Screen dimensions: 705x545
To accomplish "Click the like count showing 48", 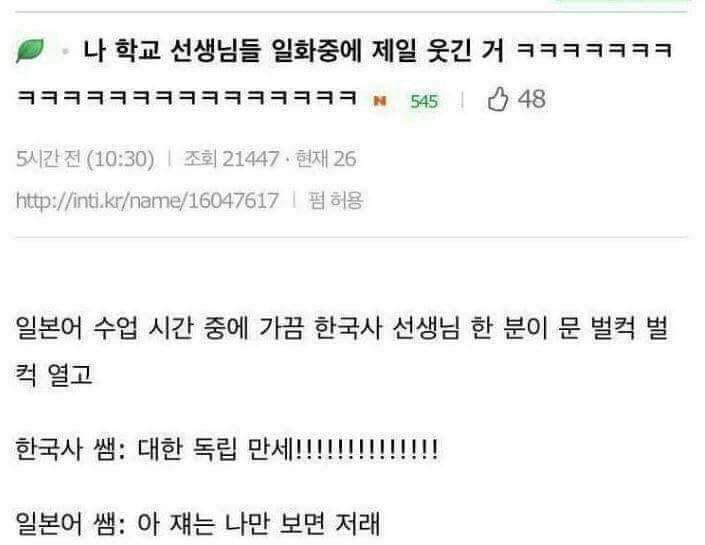I will 531,99.
